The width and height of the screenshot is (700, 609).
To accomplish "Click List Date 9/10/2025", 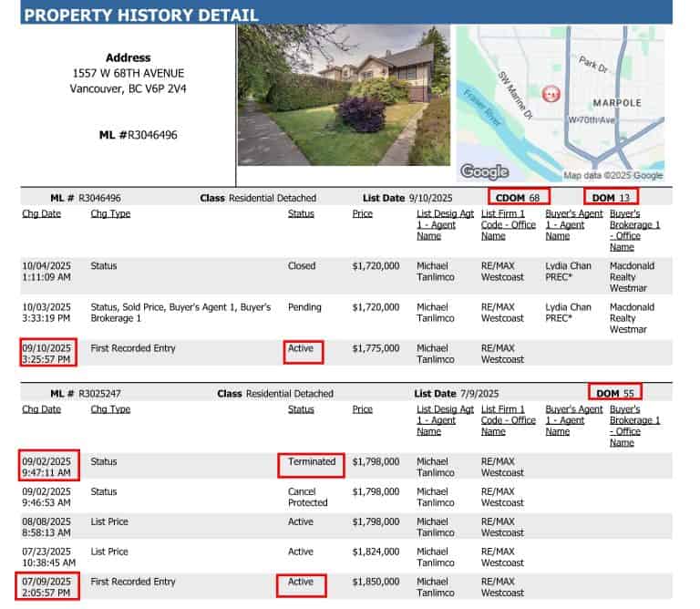I will tap(407, 198).
